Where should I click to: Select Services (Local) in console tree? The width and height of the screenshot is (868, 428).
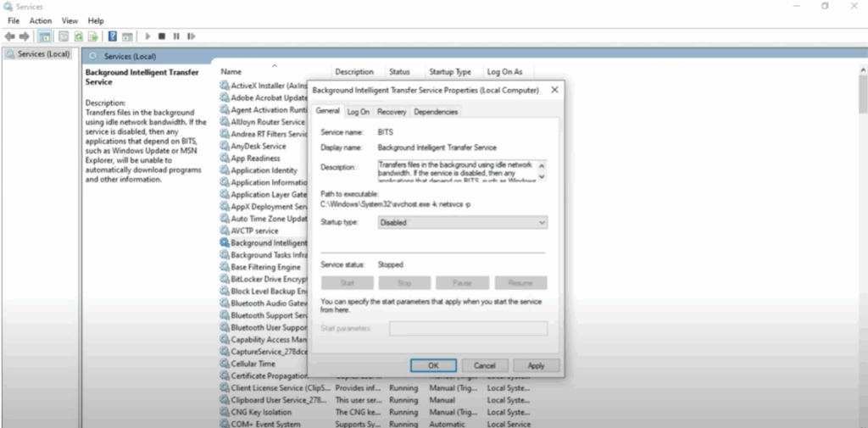(37, 53)
